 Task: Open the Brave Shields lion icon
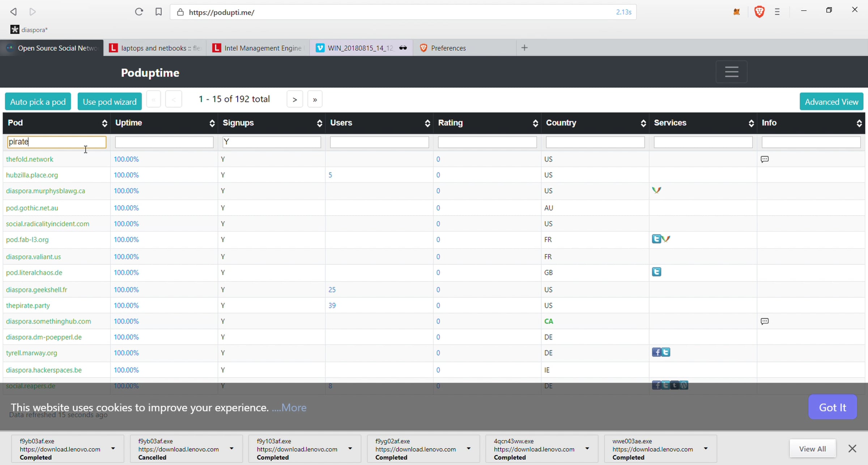tap(759, 12)
